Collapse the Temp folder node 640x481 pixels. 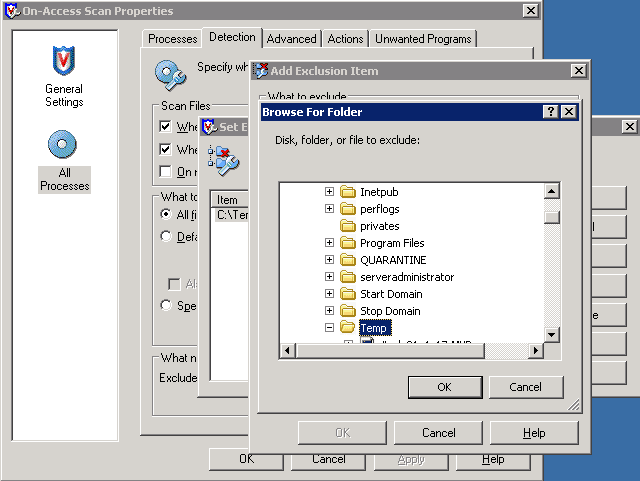329,327
